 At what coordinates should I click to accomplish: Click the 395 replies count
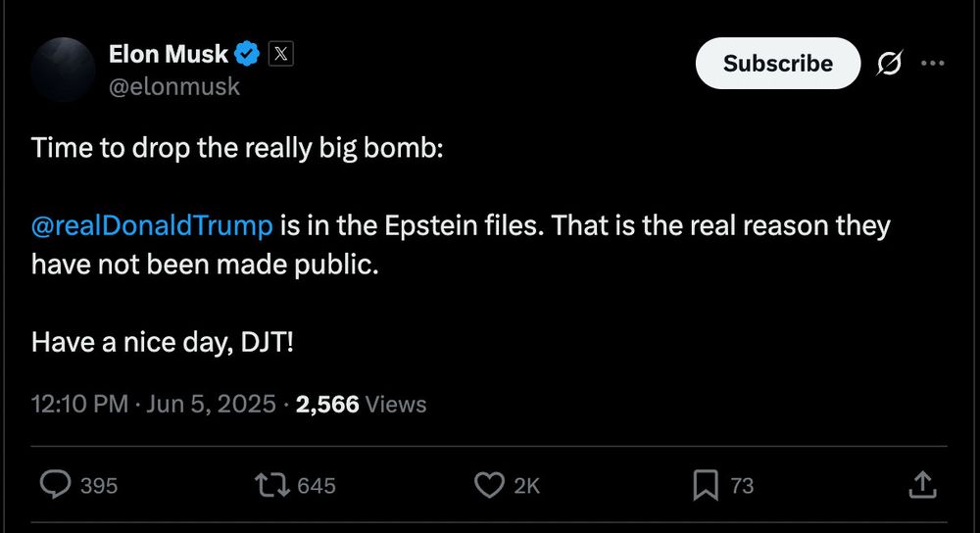tap(98, 485)
